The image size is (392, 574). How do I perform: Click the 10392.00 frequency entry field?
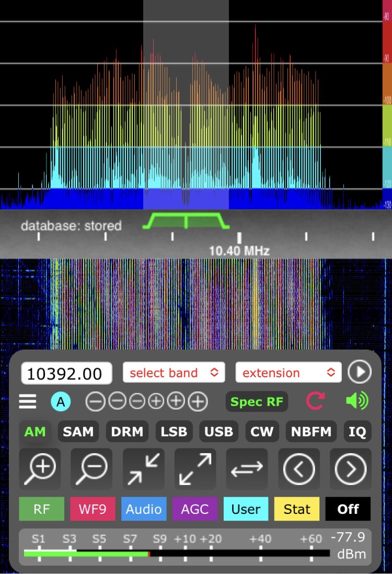click(x=66, y=373)
